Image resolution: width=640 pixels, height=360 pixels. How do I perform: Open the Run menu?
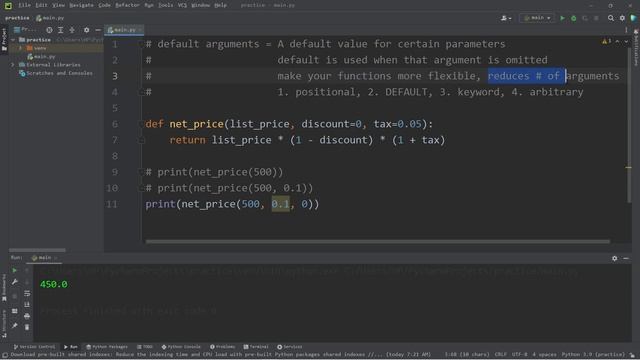[149, 5]
